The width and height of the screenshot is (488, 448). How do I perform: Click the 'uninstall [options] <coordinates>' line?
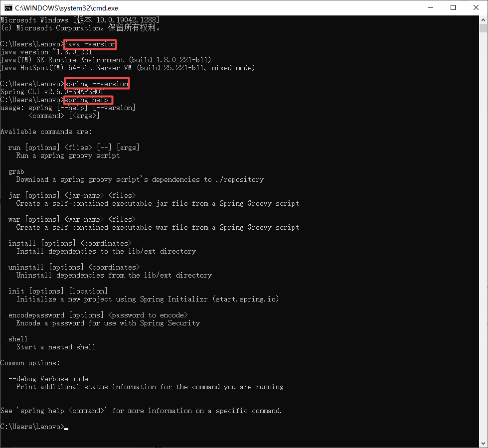click(x=74, y=267)
